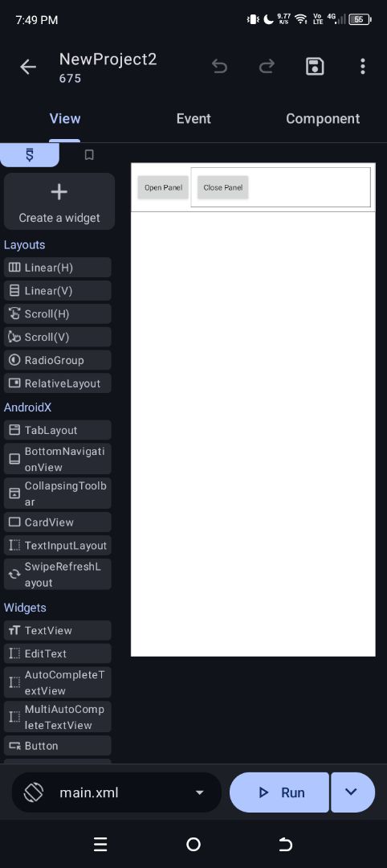Expand the main.xml file dropdown
This screenshot has width=387, height=868.
tap(200, 792)
